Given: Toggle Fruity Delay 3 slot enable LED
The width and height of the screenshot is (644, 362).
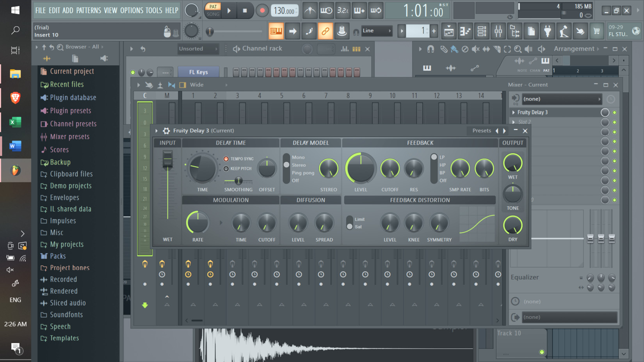Looking at the screenshot, I should coord(614,112).
